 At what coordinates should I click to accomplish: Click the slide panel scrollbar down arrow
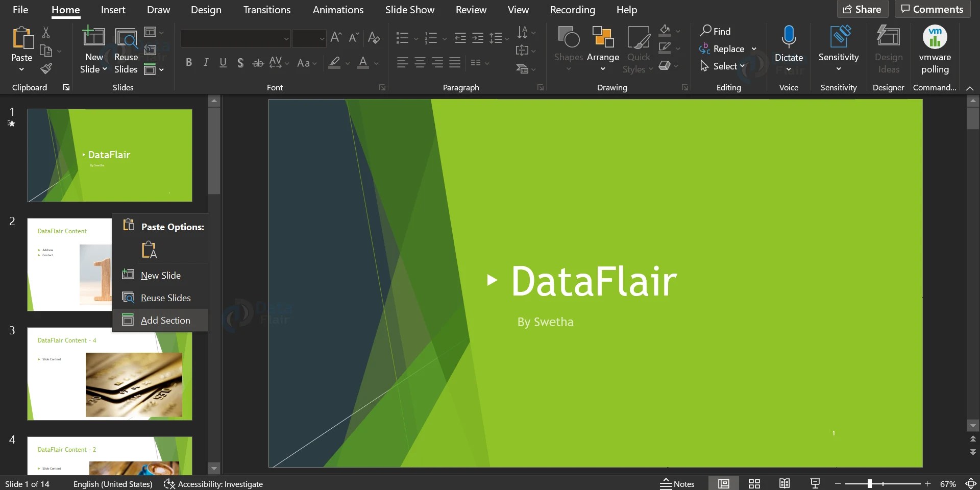(x=214, y=468)
